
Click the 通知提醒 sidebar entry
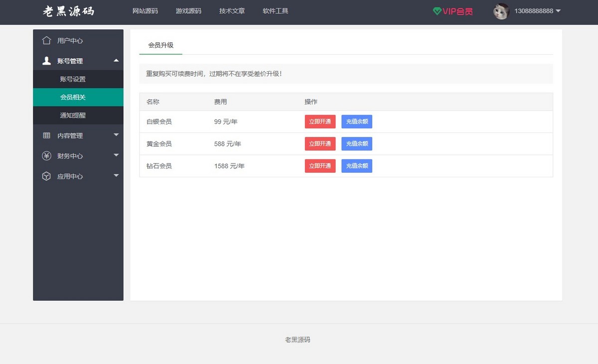(78, 115)
